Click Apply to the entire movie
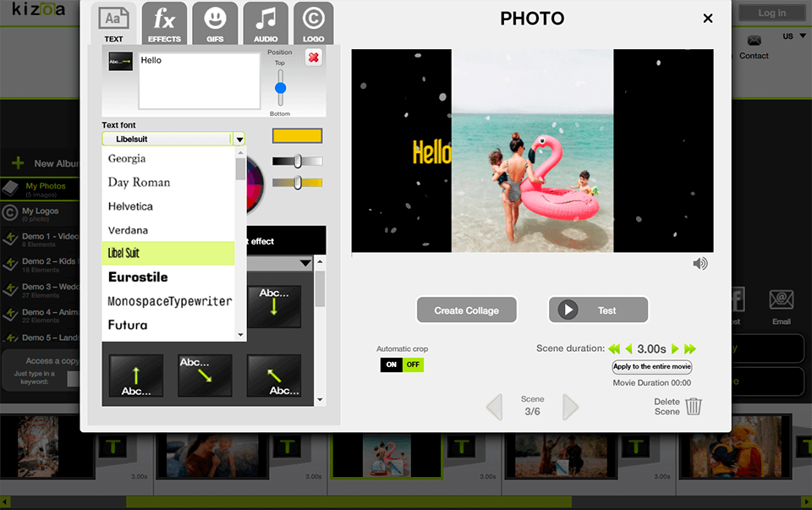Screen dimensions: 812x510 click(x=651, y=367)
